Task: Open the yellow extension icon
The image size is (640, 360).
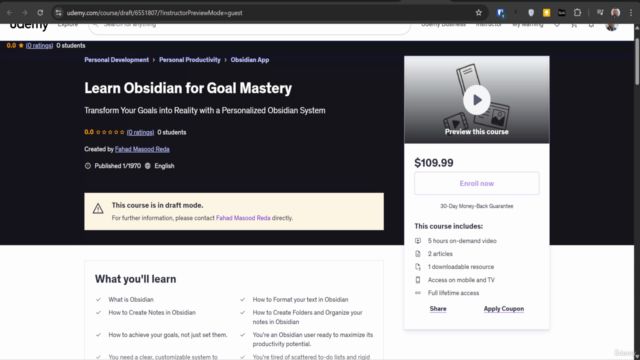Action: [546, 13]
